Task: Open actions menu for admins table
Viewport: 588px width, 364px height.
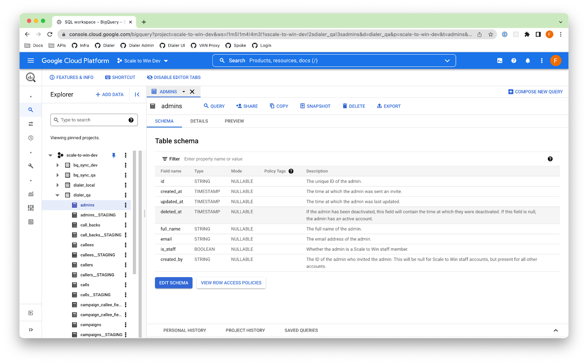Action: pos(126,205)
